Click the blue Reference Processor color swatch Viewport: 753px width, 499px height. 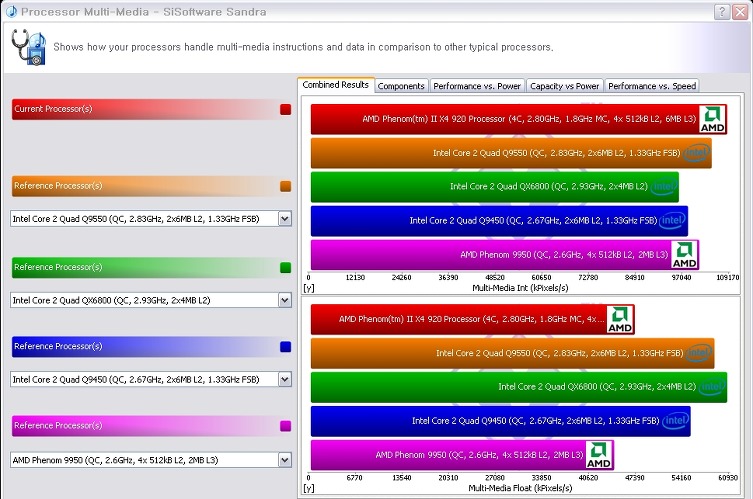pos(285,347)
